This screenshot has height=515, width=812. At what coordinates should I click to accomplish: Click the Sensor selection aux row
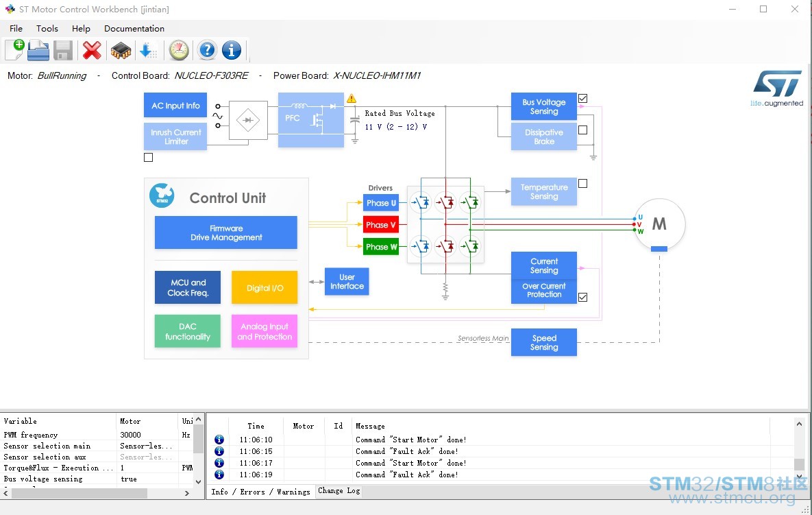click(97, 457)
